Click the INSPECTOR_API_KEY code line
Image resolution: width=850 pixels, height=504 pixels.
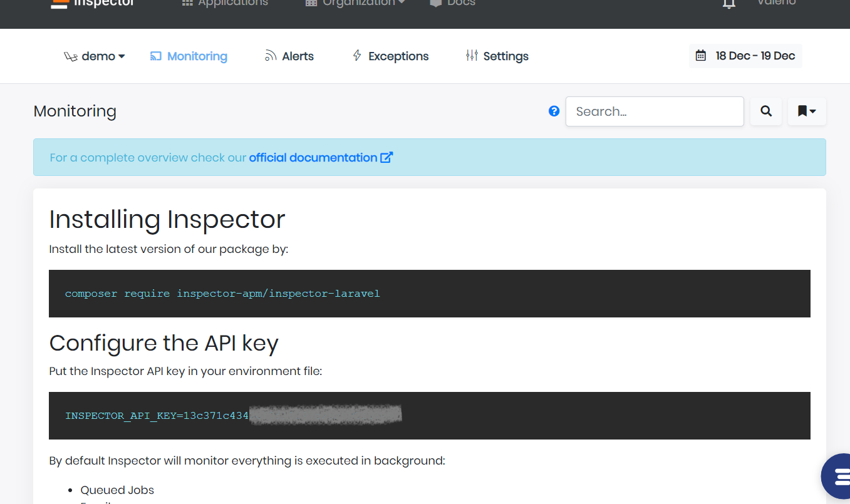coord(233,416)
